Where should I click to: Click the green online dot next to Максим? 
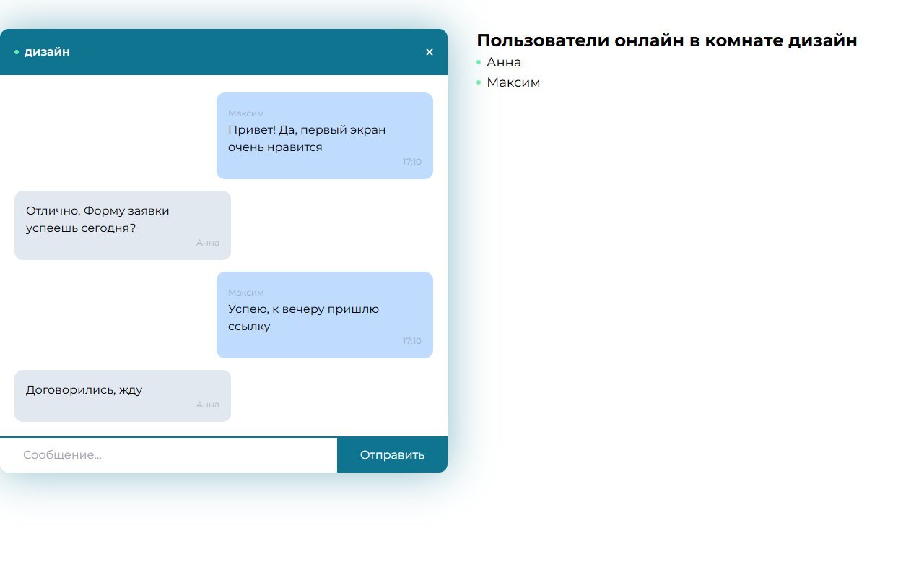coord(479,82)
